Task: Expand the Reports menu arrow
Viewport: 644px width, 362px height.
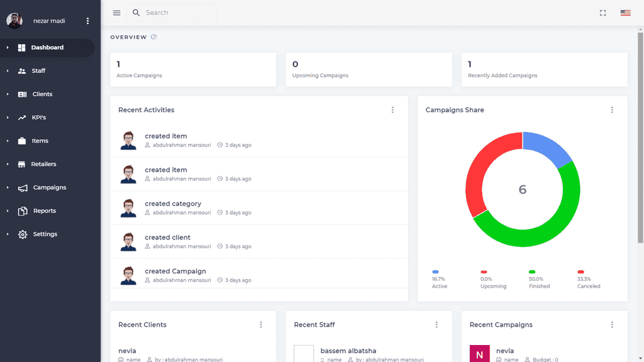Action: pos(8,211)
